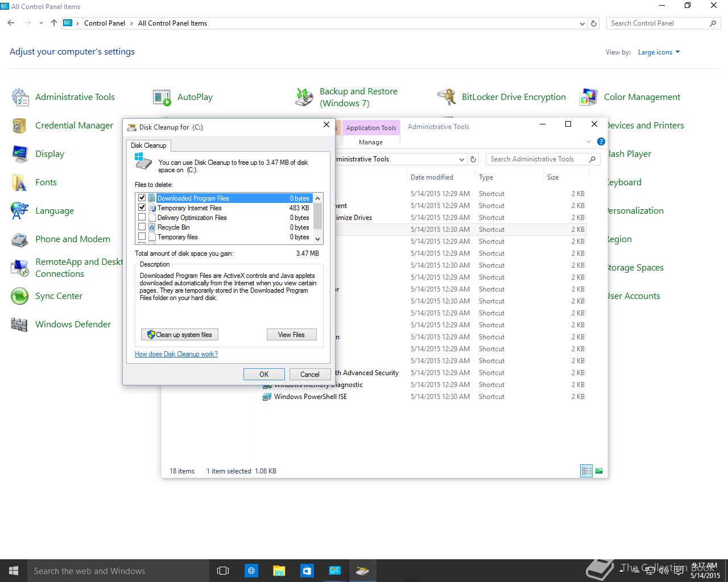Uncheck Temporary Internet Files
This screenshot has width=728, height=582.
point(142,207)
